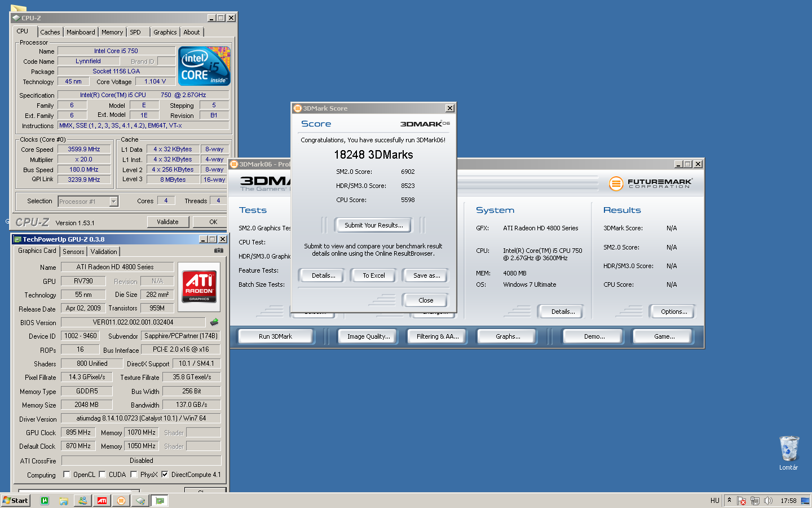
Task: Click the desktop folder icon above CPU-Z
Action: point(18,8)
